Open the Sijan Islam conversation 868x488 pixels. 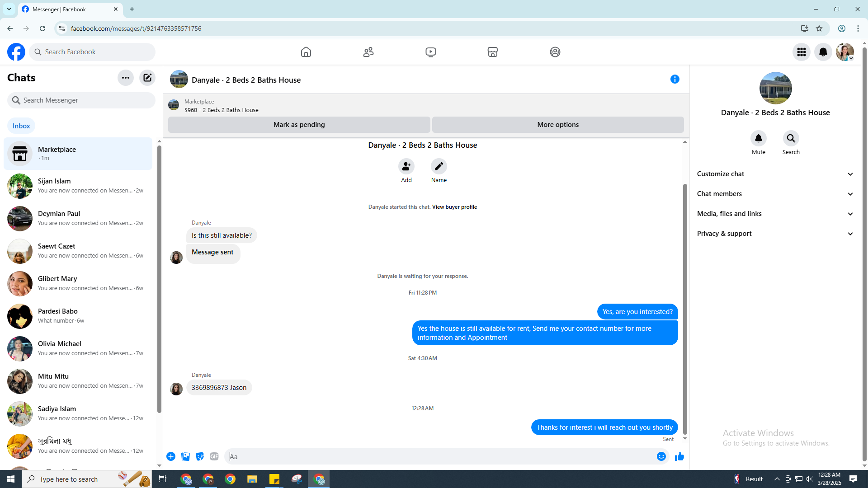[x=78, y=186]
